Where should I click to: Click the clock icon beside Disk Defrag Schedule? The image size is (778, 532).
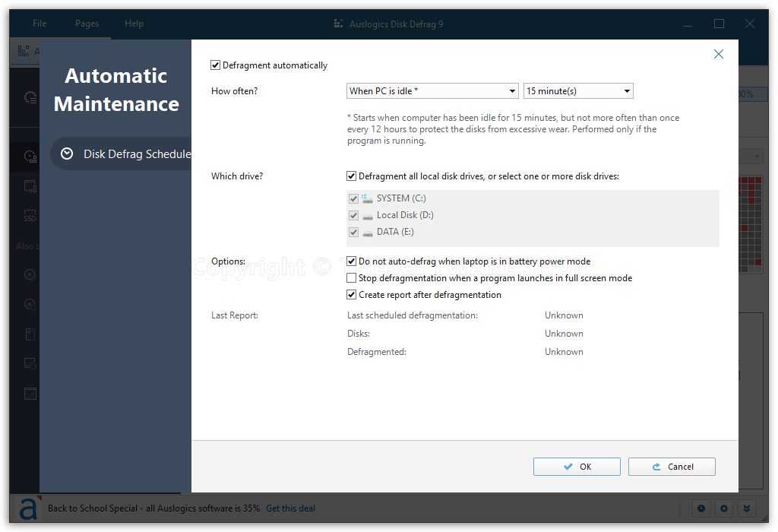coord(67,154)
